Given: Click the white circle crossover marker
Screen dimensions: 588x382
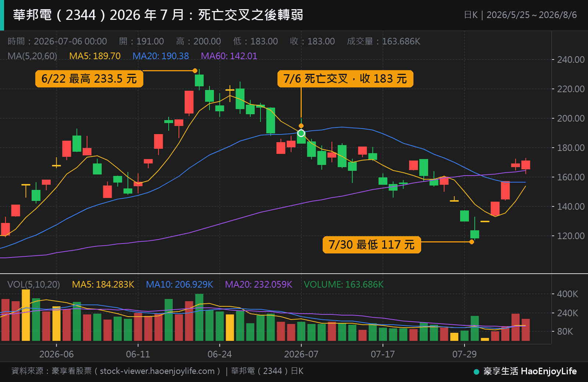Looking at the screenshot, I should point(301,133).
